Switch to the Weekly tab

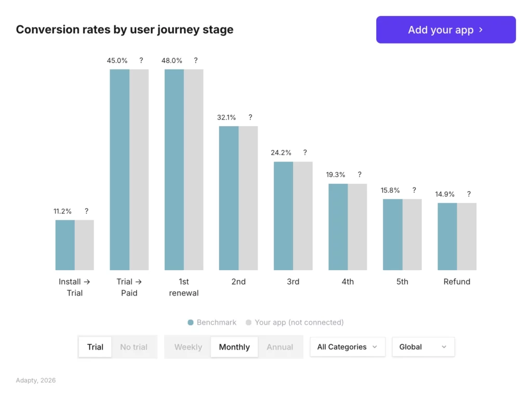coord(188,347)
